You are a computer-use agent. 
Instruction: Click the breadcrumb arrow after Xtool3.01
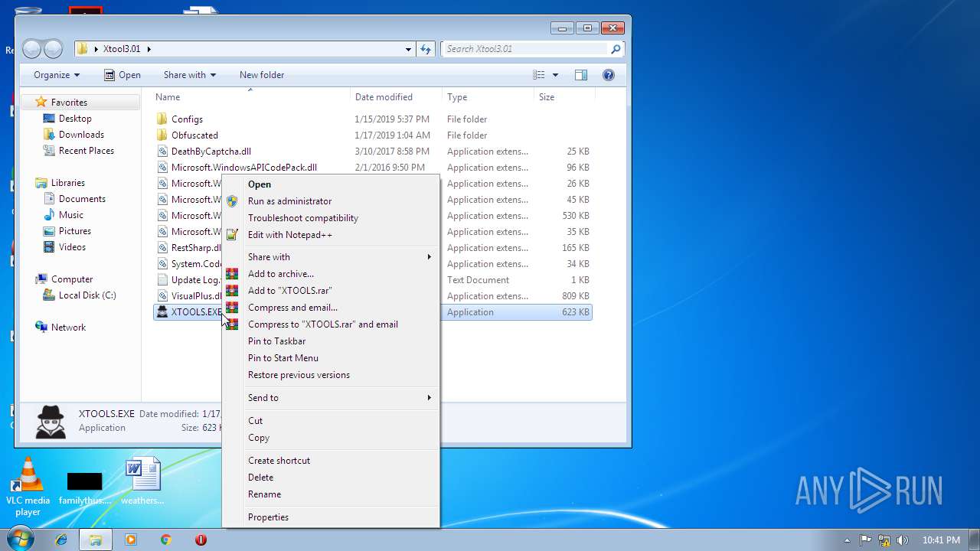coord(149,49)
